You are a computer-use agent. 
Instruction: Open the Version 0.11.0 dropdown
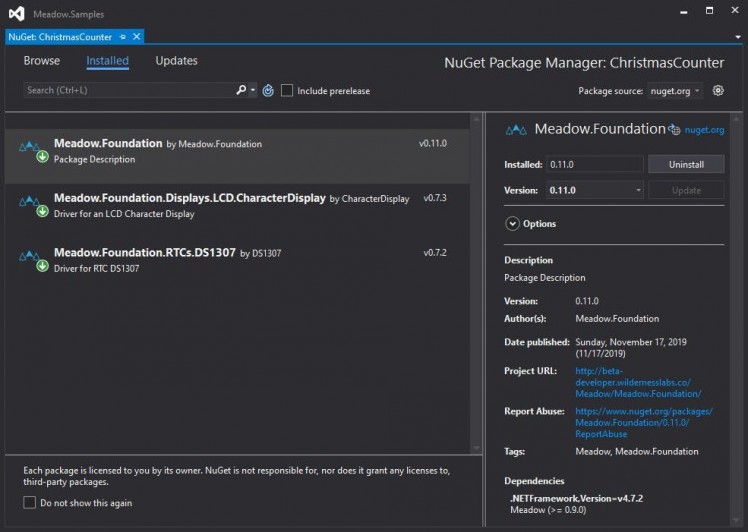tap(594, 190)
